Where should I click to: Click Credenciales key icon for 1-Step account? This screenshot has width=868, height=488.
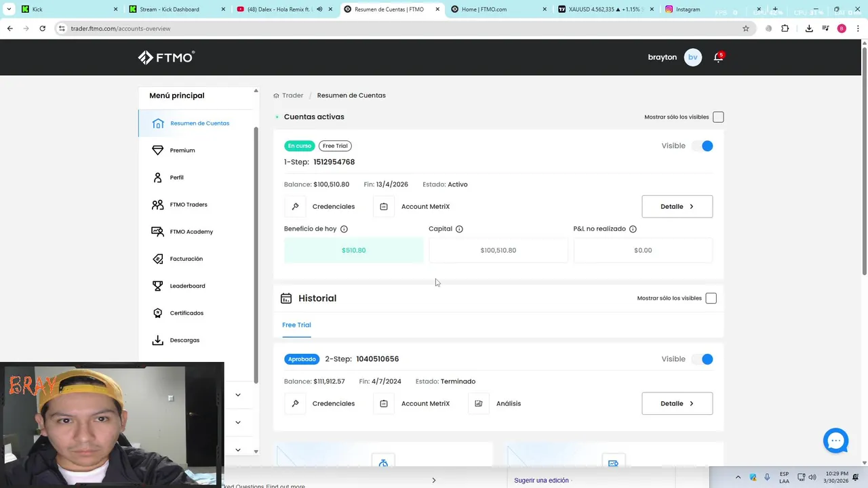coord(295,207)
